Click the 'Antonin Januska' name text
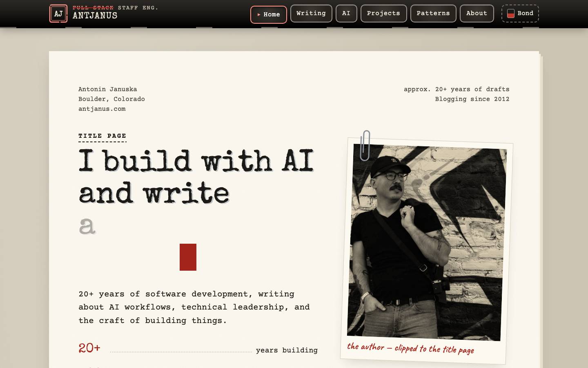The image size is (588, 368). (x=108, y=89)
